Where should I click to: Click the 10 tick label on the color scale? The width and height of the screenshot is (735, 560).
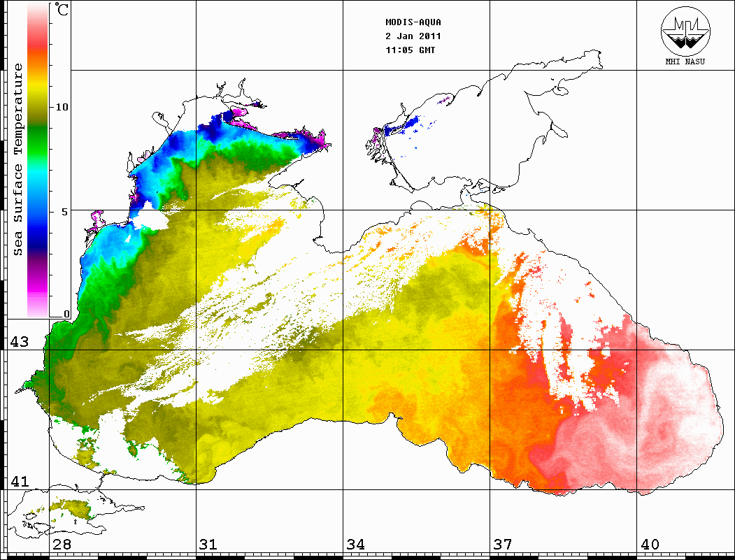coord(62,107)
